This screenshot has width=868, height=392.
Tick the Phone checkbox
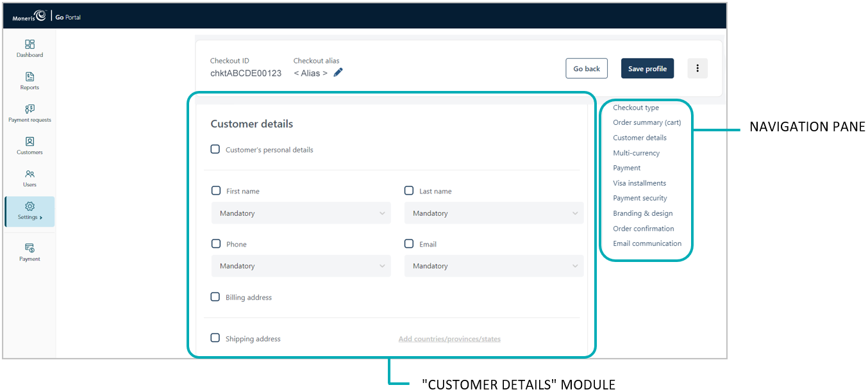point(216,243)
